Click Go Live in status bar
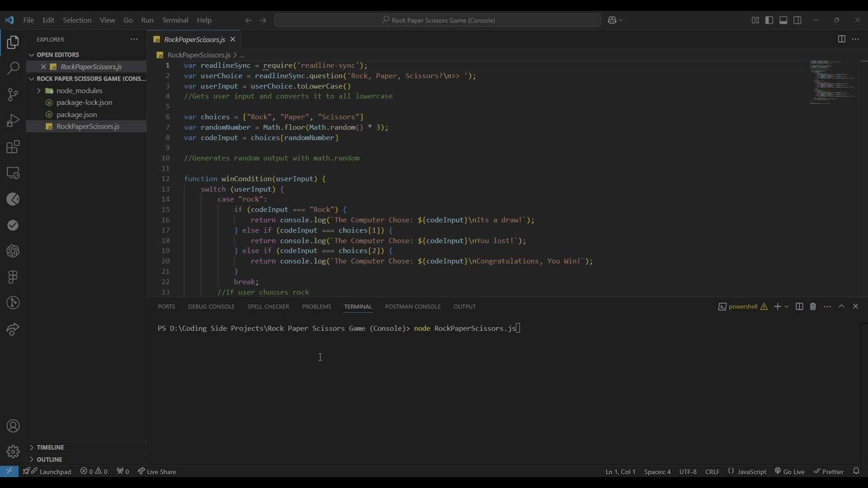 coord(789,471)
